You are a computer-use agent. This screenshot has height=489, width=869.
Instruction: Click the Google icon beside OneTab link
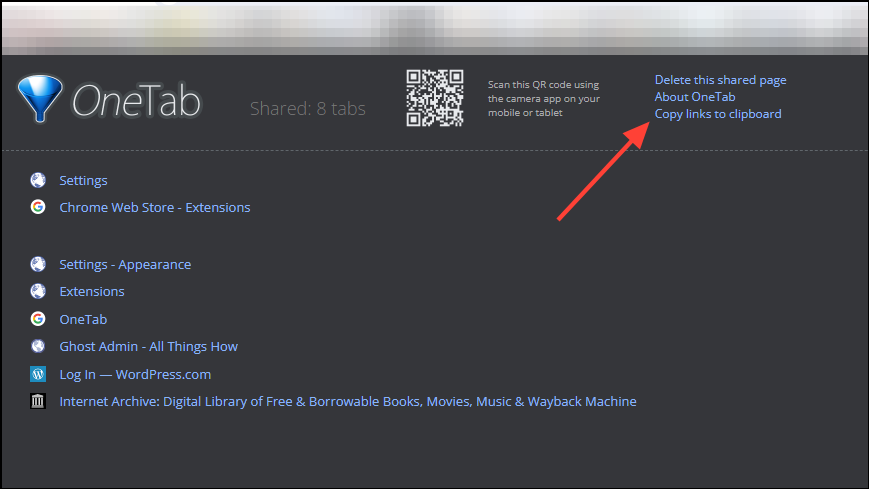pos(38,319)
